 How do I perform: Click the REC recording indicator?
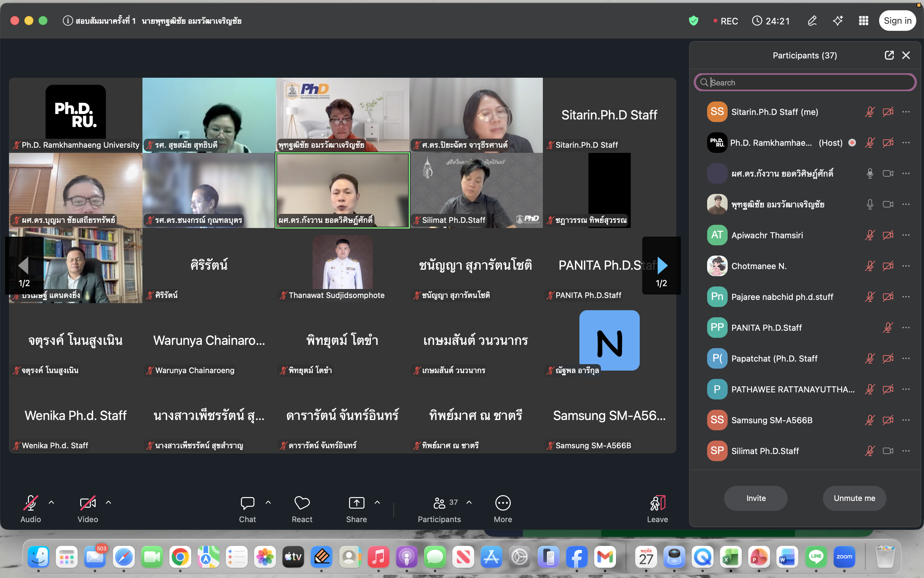(725, 21)
